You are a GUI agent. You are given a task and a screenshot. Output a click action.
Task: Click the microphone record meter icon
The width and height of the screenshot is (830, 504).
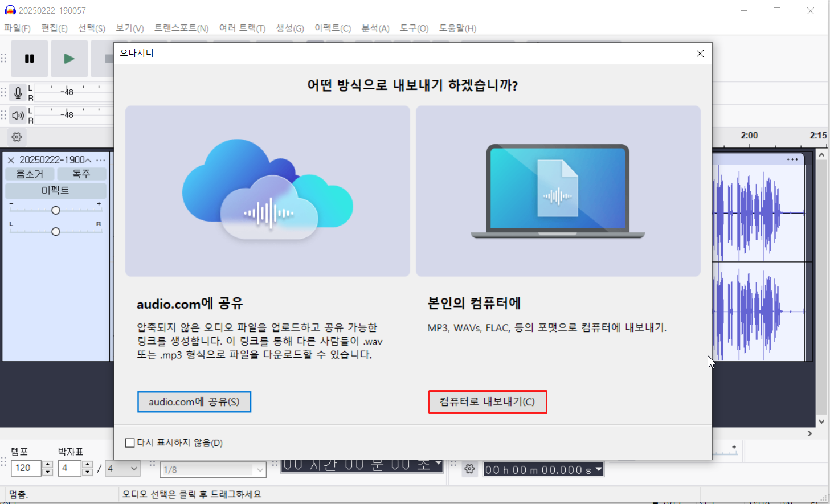pos(18,92)
